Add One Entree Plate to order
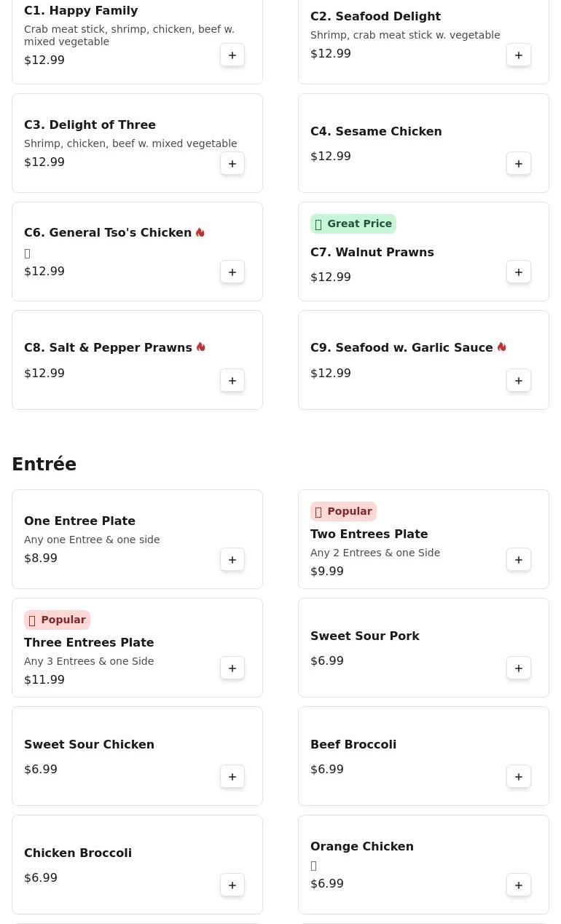This screenshot has height=924, width=561. [x=232, y=560]
